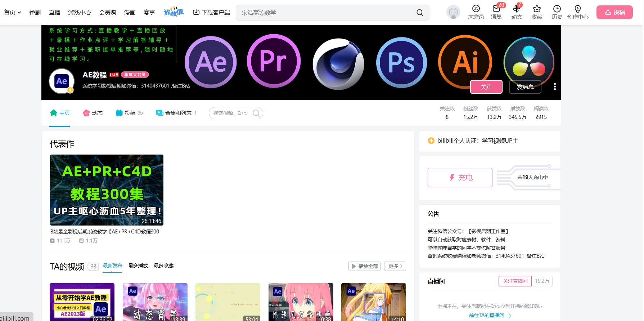Image resolution: width=644 pixels, height=321 pixels.
Task: Open the 合集和列表 tab
Action: click(x=176, y=113)
